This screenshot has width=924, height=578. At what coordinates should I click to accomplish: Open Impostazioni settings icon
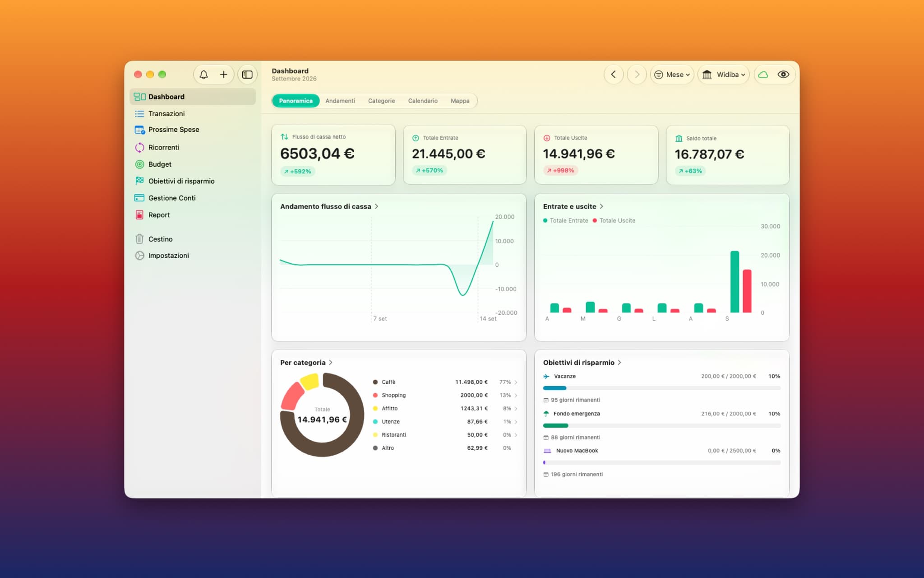point(139,255)
